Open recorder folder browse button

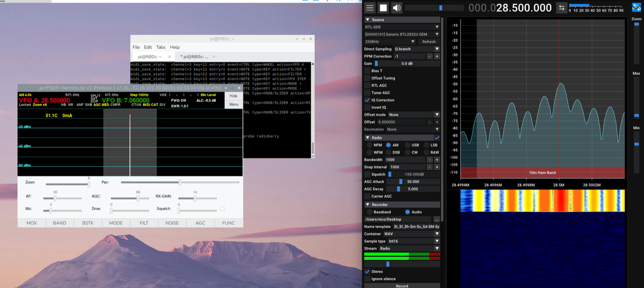tap(436, 219)
